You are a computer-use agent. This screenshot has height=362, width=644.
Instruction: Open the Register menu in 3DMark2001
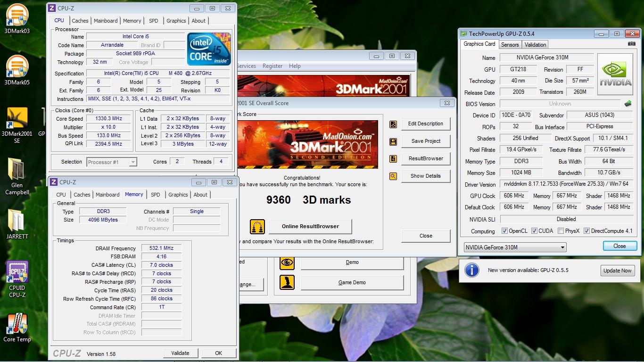click(272, 66)
